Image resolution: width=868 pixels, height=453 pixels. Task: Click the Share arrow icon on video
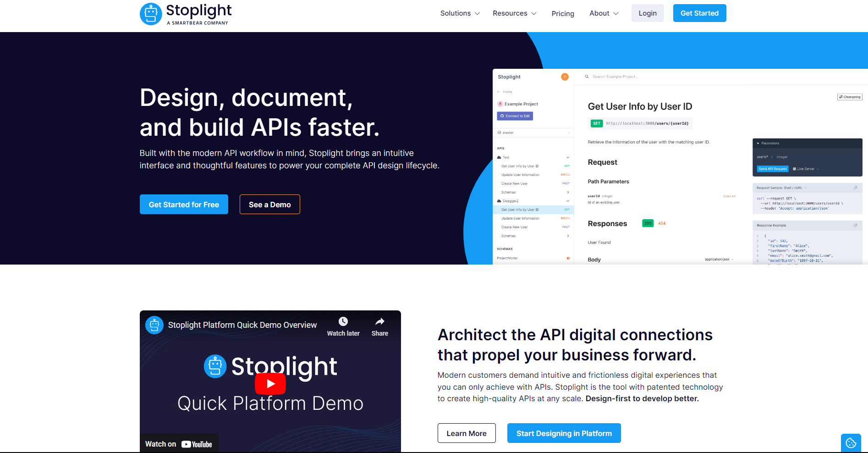click(379, 321)
